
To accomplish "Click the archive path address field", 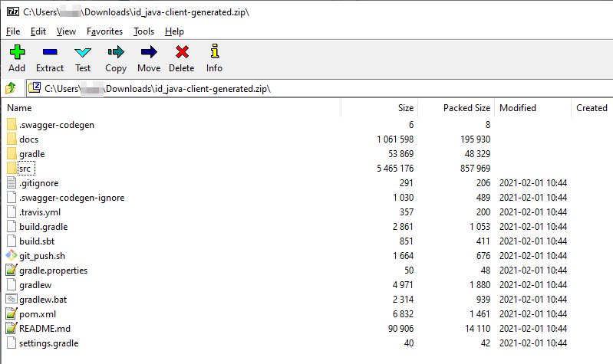I will point(307,88).
